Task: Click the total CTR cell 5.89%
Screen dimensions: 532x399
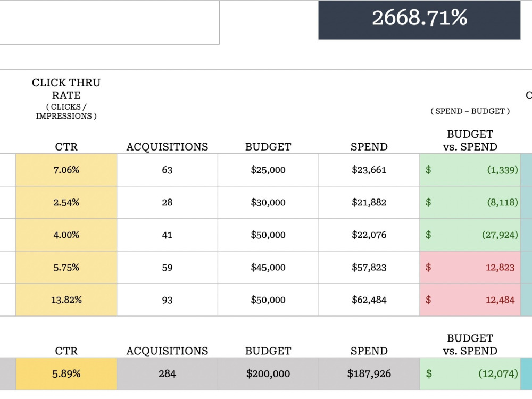Action: (x=66, y=374)
